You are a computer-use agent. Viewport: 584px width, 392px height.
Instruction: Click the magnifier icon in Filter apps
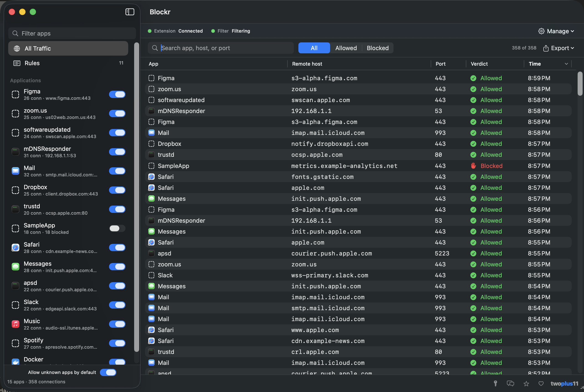pyautogui.click(x=15, y=33)
